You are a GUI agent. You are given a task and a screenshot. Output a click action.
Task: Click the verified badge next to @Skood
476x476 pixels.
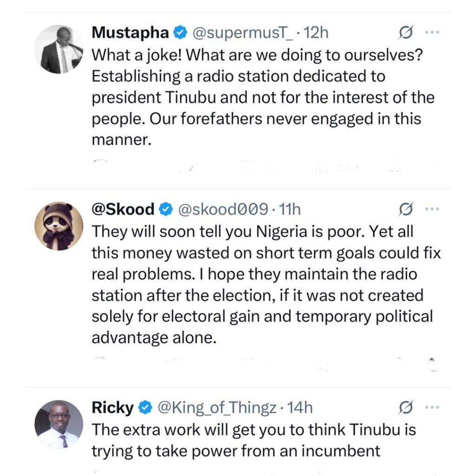tap(165, 210)
